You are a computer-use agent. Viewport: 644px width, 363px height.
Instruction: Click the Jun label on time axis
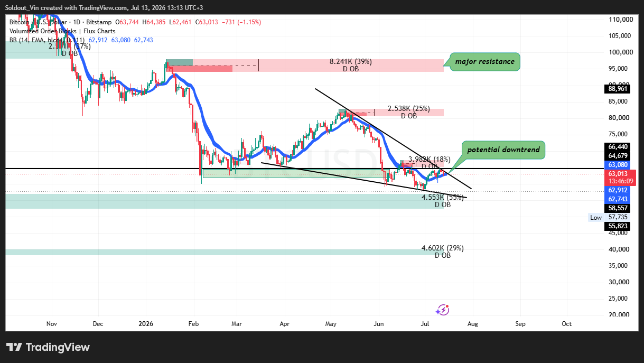coord(379,323)
